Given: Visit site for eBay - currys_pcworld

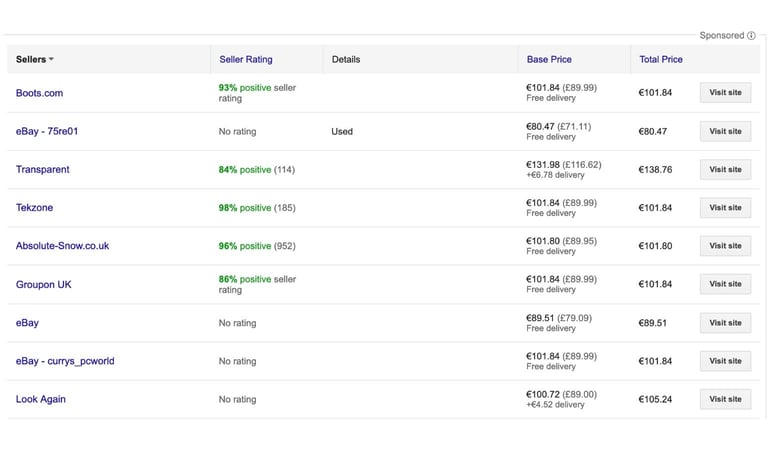Looking at the screenshot, I should coord(725,361).
